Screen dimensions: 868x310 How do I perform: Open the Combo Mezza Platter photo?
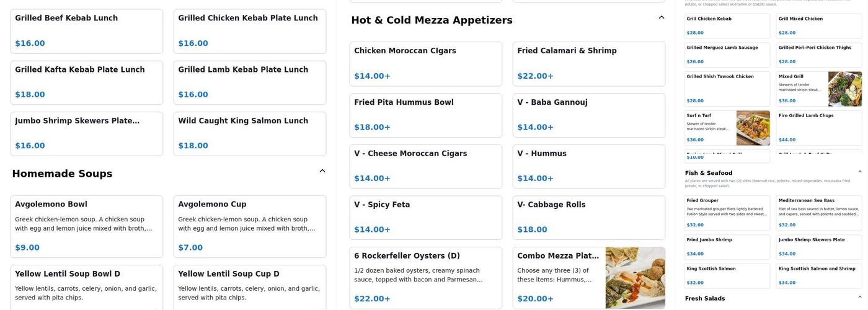635,278
